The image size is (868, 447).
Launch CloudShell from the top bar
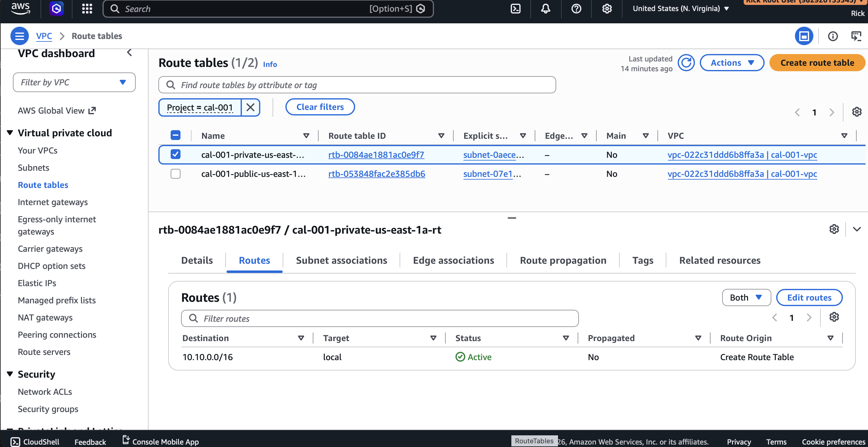click(x=516, y=8)
